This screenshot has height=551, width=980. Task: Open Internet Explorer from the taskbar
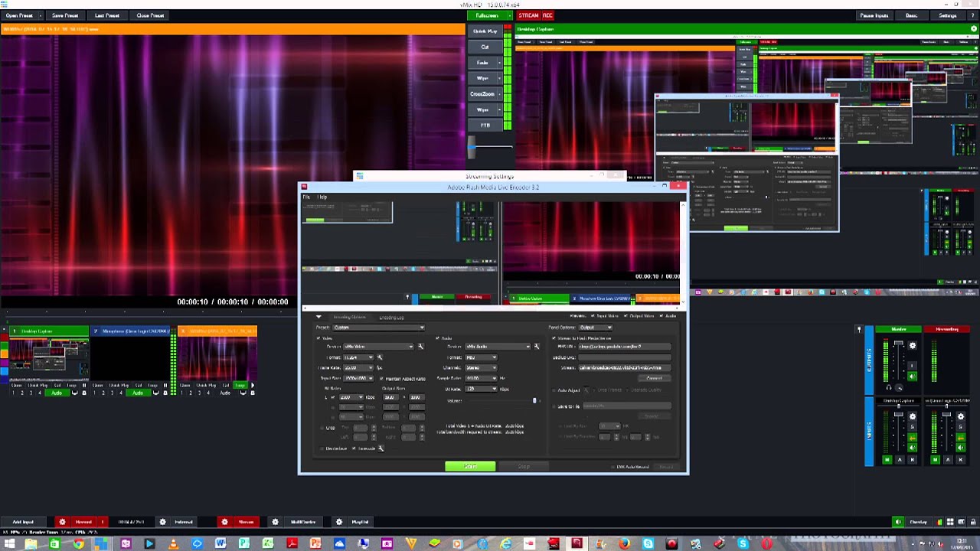(x=506, y=544)
